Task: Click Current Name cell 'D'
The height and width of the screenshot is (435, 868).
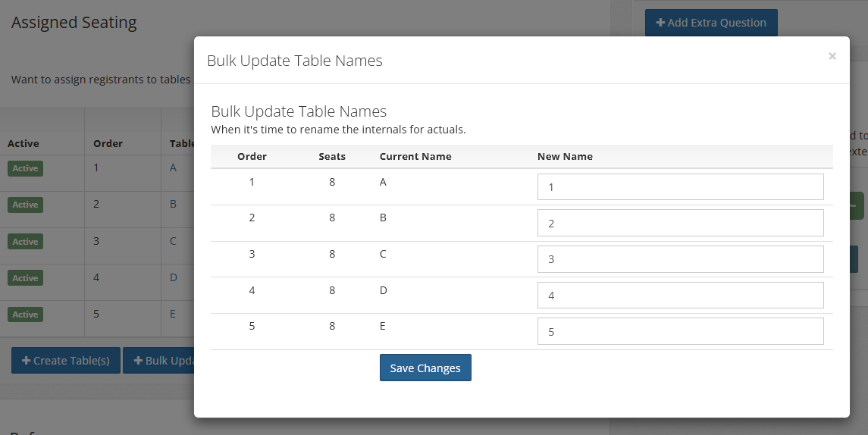Action: pos(383,290)
